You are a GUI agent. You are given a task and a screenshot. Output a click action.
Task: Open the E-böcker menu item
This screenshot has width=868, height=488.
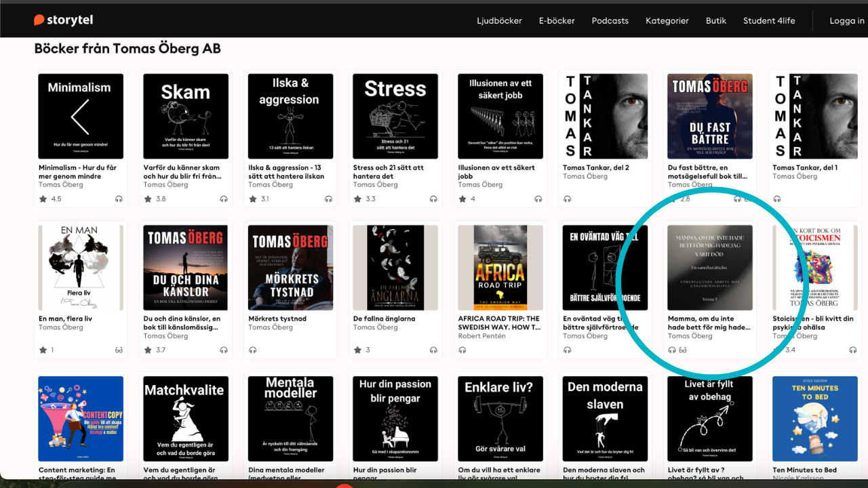tap(557, 20)
